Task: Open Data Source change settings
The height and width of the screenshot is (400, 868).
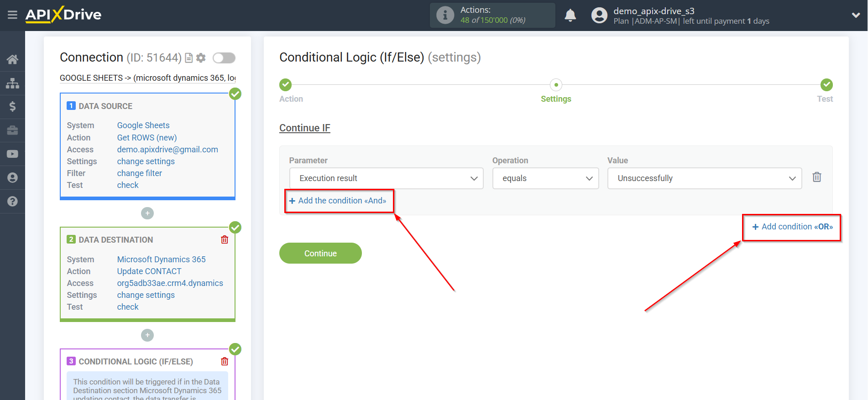Action: click(x=146, y=161)
